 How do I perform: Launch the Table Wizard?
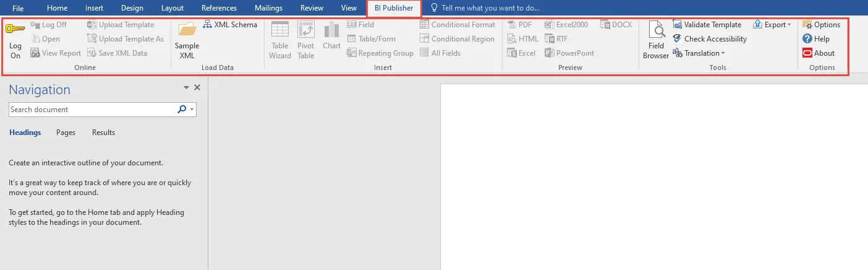[280, 40]
